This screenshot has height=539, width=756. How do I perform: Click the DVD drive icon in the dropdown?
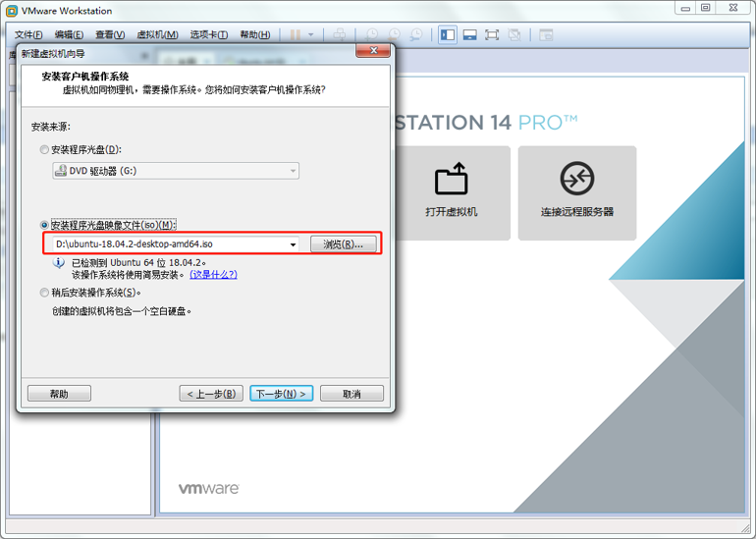click(61, 171)
